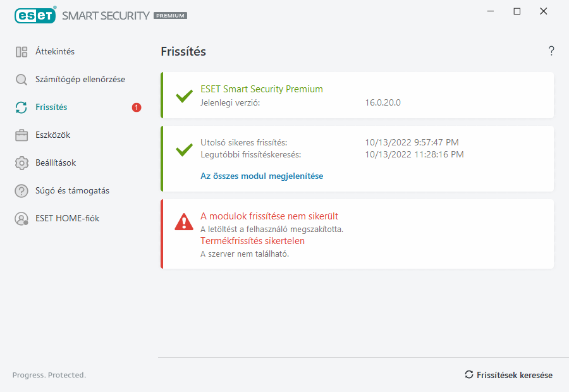
Task: Click Az összes modul megjelenítése link
Action: (x=262, y=176)
